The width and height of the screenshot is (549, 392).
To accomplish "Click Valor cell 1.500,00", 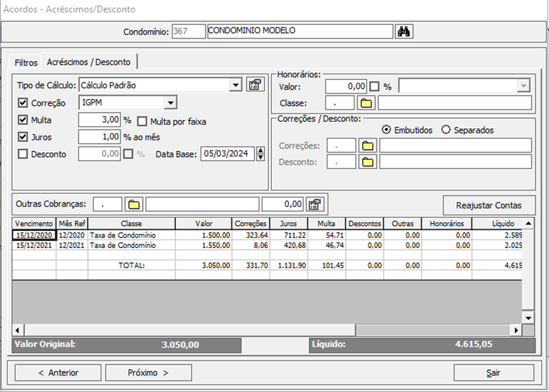I will point(203,235).
